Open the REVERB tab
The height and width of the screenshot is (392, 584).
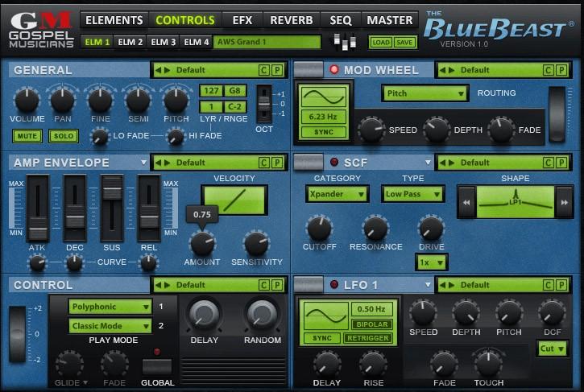pos(292,20)
